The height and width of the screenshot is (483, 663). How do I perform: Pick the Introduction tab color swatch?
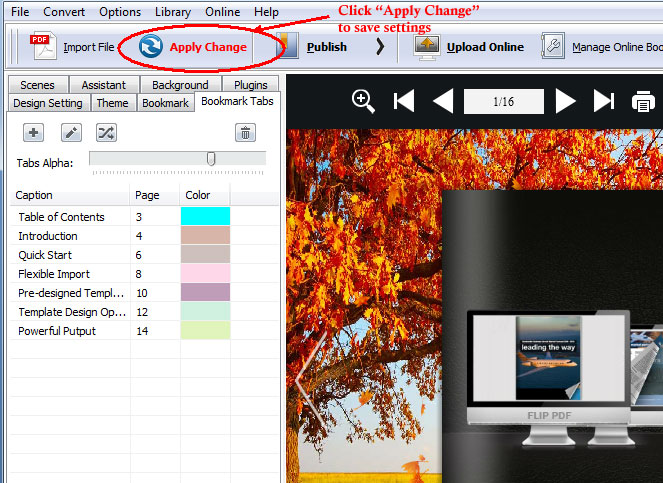coord(205,235)
